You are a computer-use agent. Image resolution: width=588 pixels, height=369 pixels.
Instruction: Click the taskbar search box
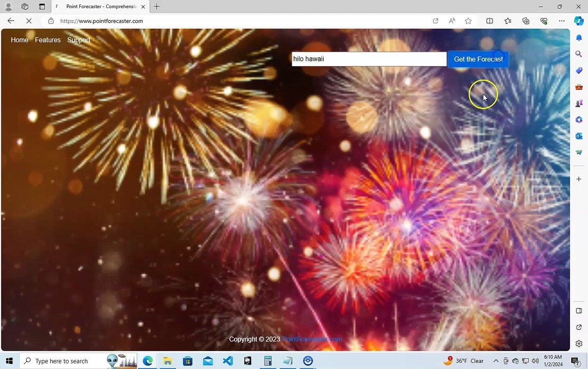[x=78, y=361]
